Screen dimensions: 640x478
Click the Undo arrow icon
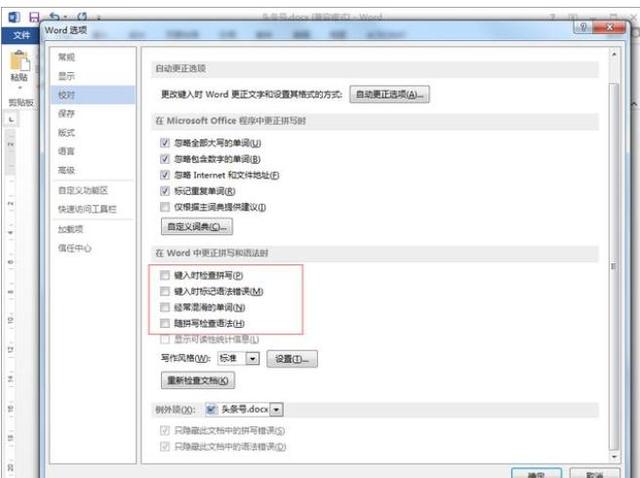point(54,17)
